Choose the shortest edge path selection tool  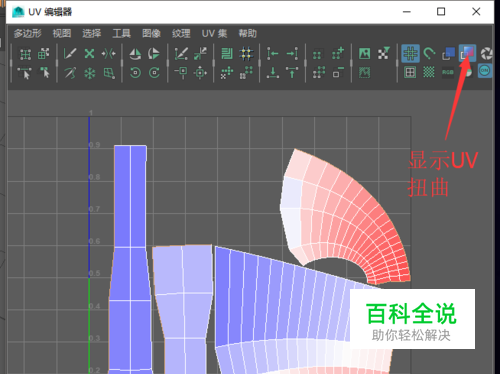(x=25, y=73)
